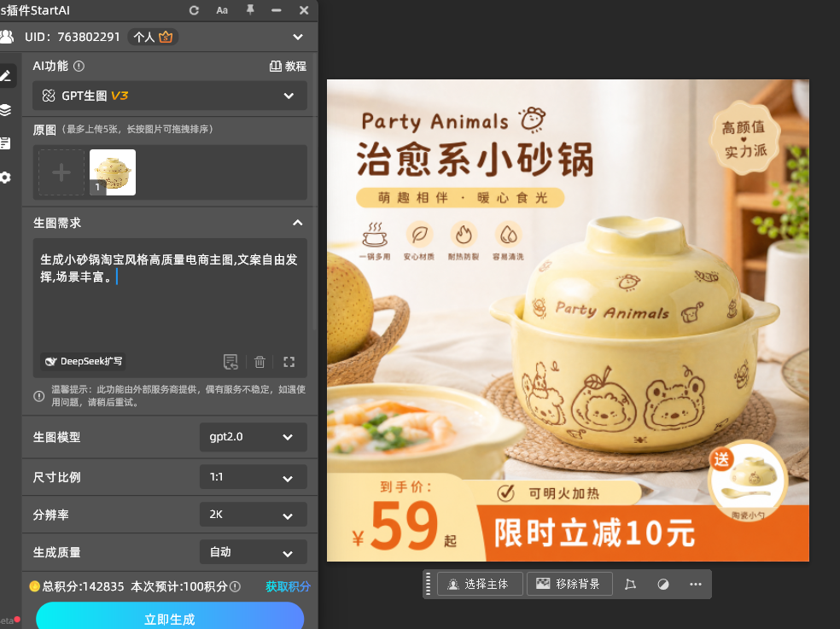Screen dimensions: 840x629
Task: Click the transform icon in context bar
Action: pos(631,584)
